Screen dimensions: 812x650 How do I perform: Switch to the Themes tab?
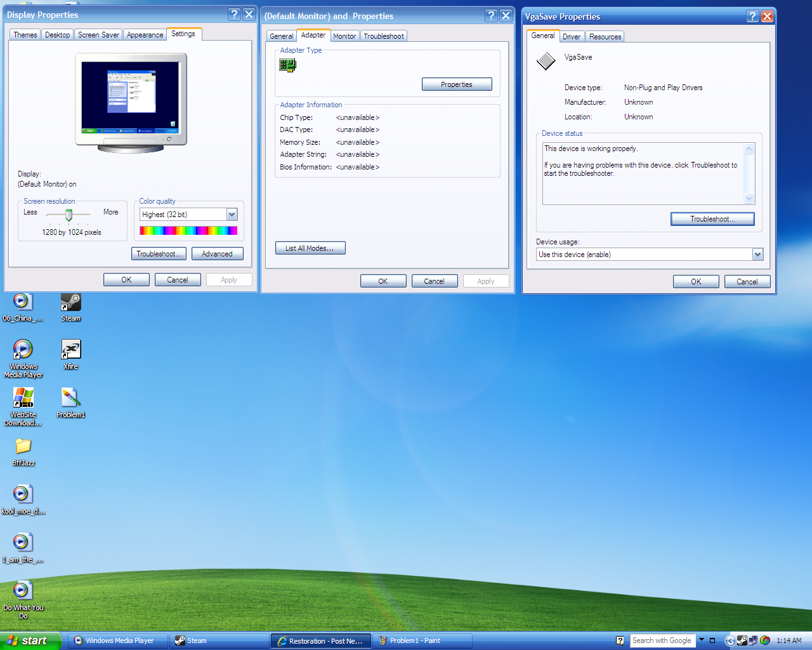[x=25, y=35]
